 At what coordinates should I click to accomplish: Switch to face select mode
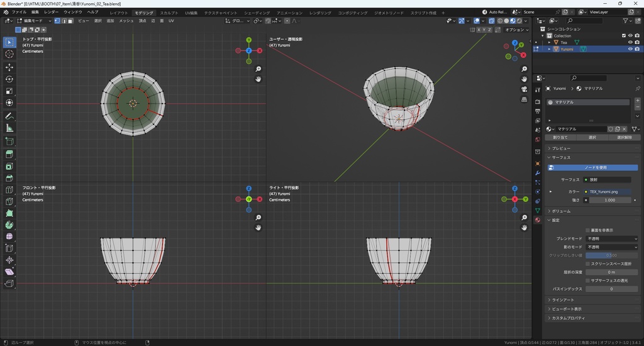72,21
